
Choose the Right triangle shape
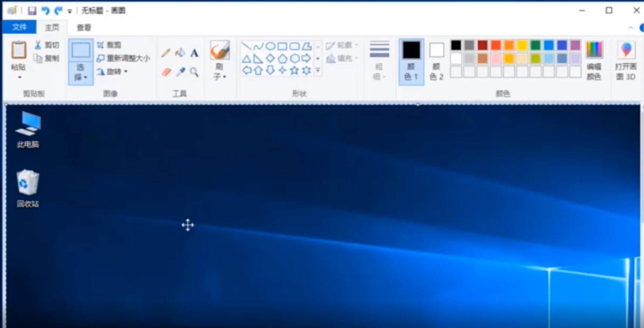(258, 58)
